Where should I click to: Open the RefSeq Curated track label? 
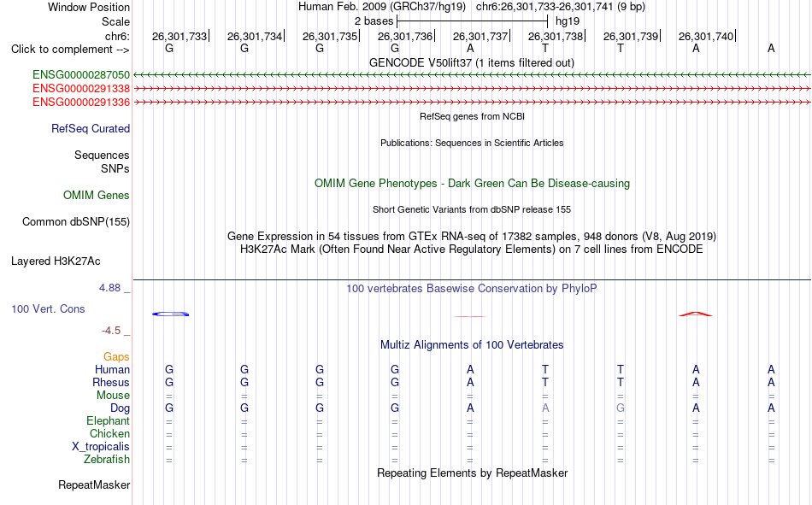(91, 128)
